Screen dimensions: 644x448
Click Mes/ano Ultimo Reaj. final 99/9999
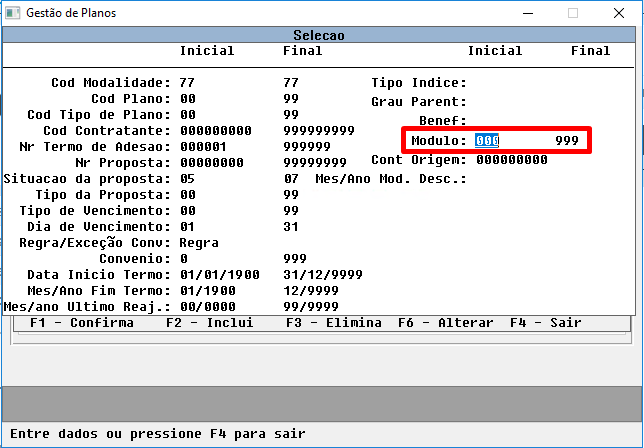click(x=311, y=307)
